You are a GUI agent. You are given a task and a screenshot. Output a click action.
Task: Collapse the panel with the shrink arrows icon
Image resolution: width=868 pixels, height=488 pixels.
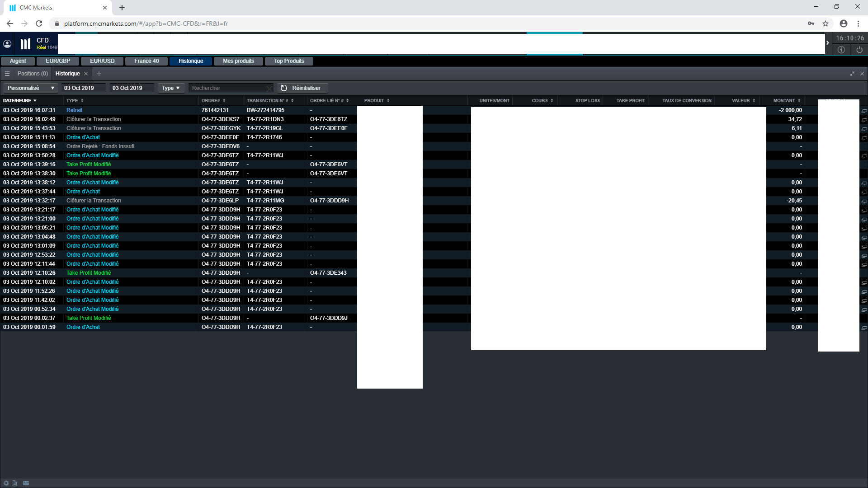852,74
